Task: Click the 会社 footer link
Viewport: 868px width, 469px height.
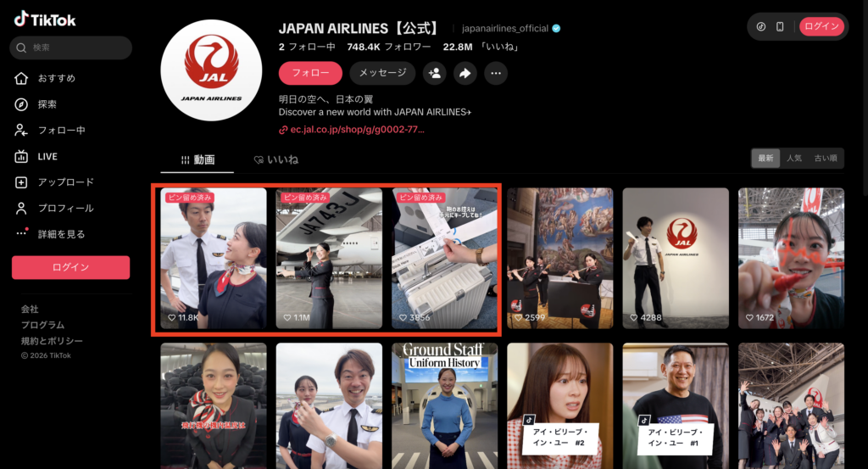Action: (x=30, y=309)
